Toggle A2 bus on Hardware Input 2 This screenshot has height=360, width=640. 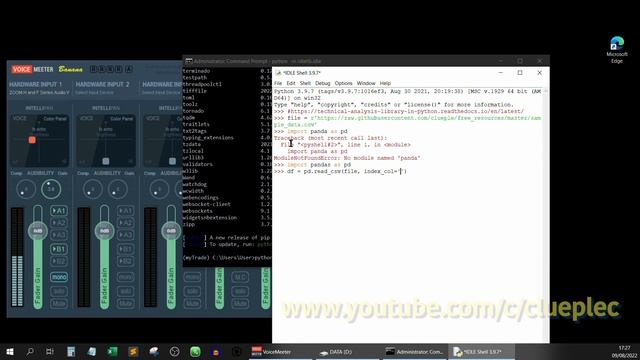[125, 223]
